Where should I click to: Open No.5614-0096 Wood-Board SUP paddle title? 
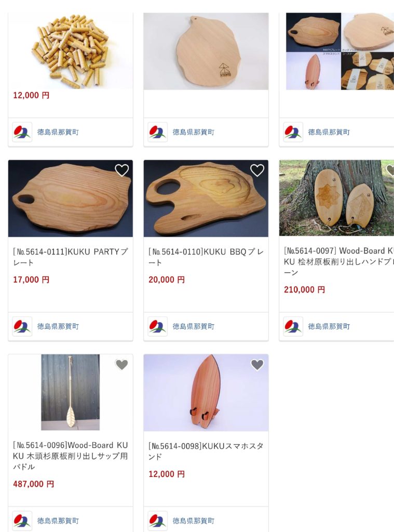coord(71,456)
